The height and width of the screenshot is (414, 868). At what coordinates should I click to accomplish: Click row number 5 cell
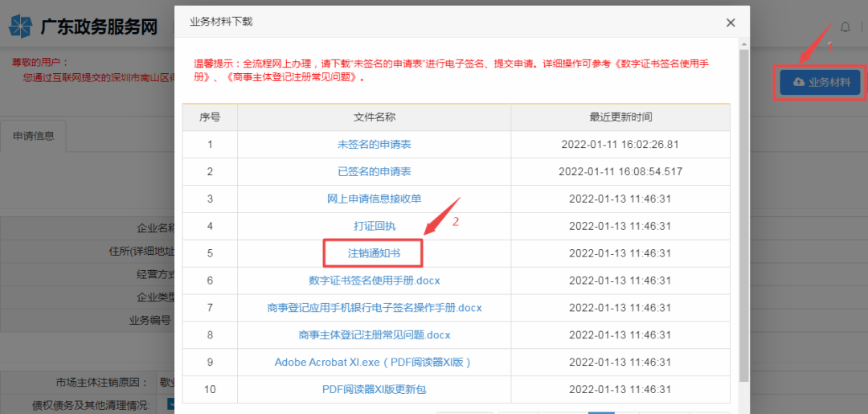pyautogui.click(x=210, y=253)
